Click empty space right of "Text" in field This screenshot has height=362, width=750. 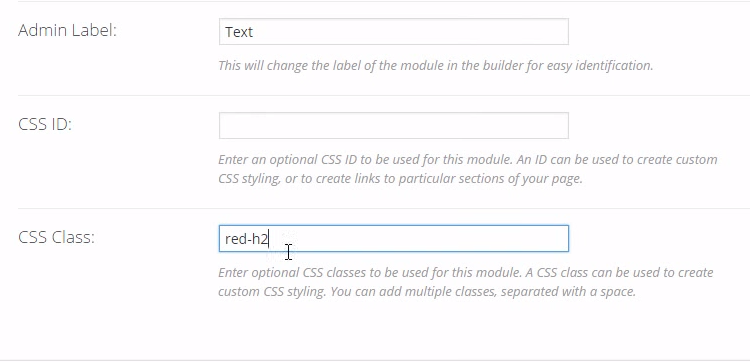click(411, 32)
